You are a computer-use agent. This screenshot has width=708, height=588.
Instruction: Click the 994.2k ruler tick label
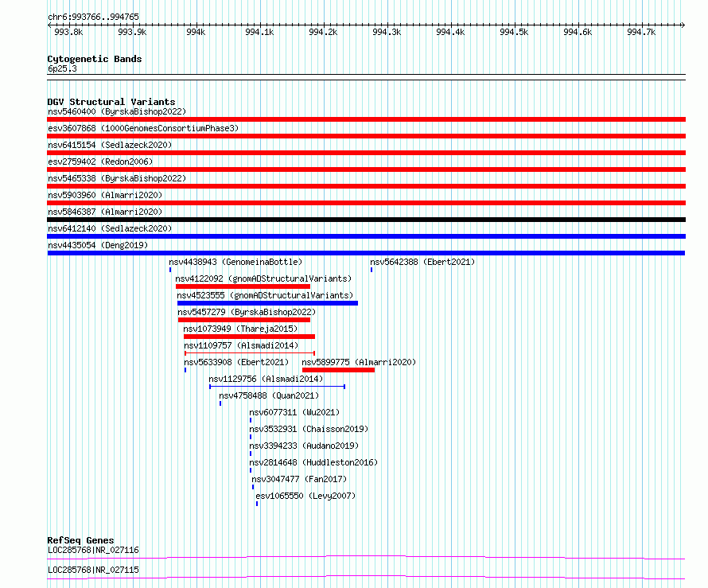323,32
